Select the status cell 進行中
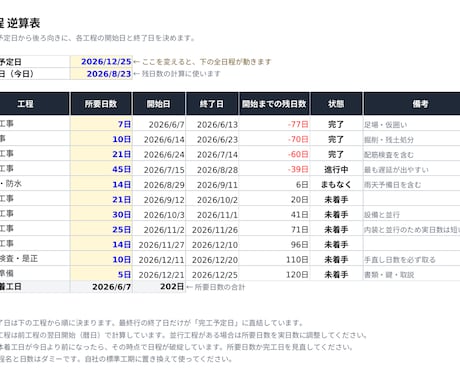The width and height of the screenshot is (460, 380). 336,169
